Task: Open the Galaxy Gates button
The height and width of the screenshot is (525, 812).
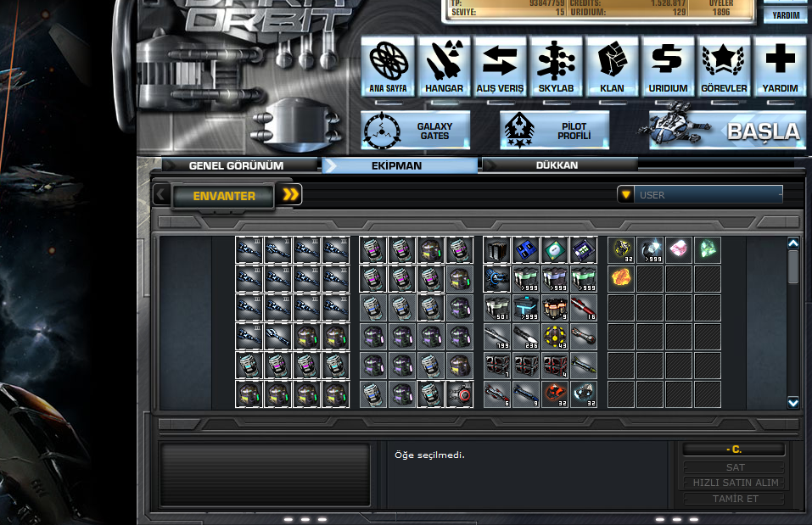Action: (x=416, y=131)
